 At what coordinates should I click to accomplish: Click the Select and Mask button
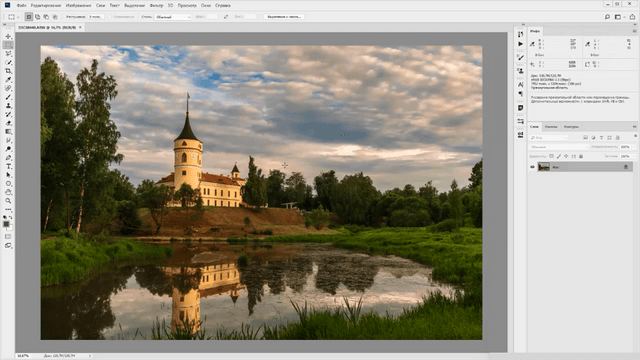coord(284,17)
